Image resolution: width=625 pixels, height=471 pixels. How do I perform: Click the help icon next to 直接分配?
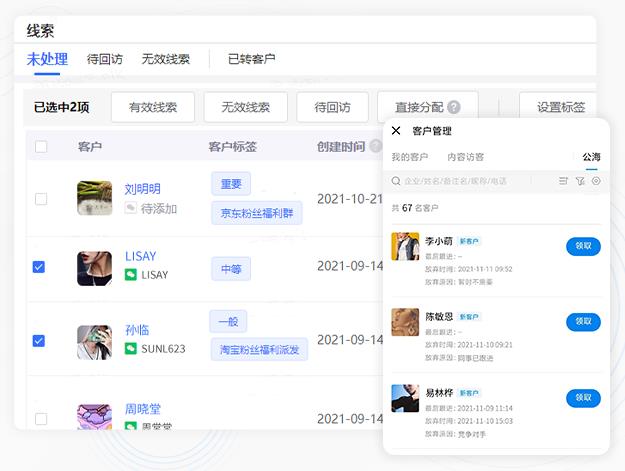pos(454,107)
